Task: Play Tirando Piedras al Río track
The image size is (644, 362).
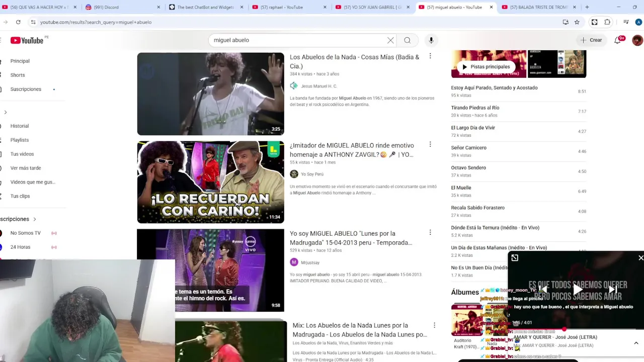Action: [519, 111]
